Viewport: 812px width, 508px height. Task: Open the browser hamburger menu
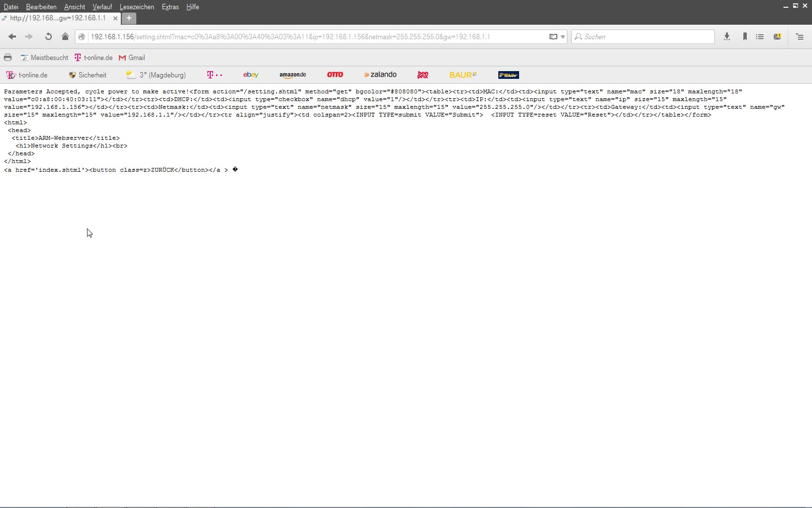(800, 37)
